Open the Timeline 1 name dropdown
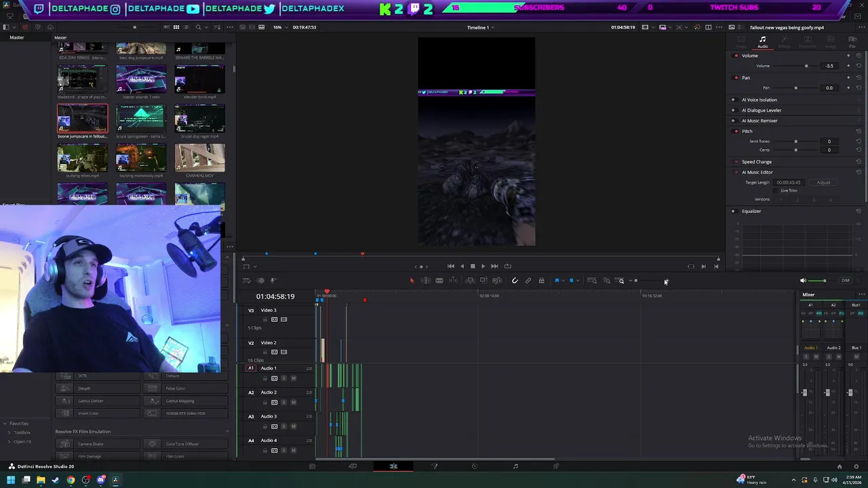868x488 pixels. click(x=480, y=27)
